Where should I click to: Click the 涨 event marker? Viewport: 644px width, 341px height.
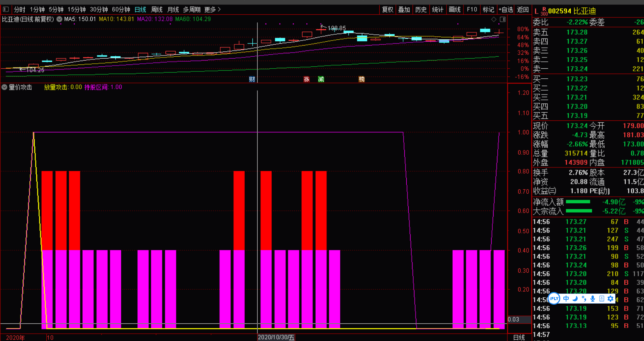pyautogui.click(x=307, y=79)
